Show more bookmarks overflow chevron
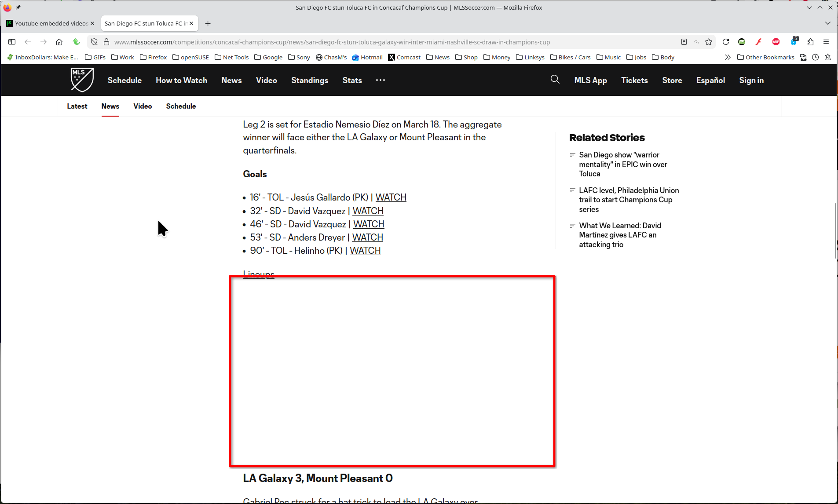This screenshot has width=838, height=504. click(x=728, y=57)
